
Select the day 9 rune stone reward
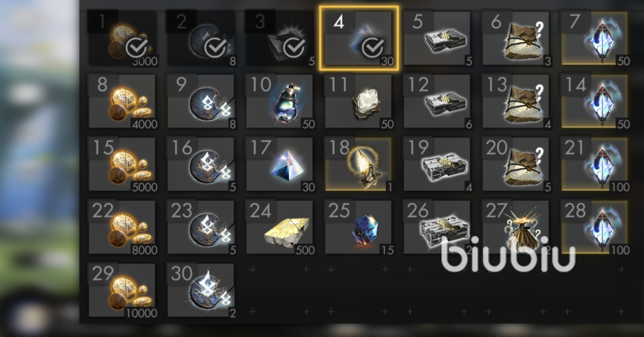tap(201, 101)
